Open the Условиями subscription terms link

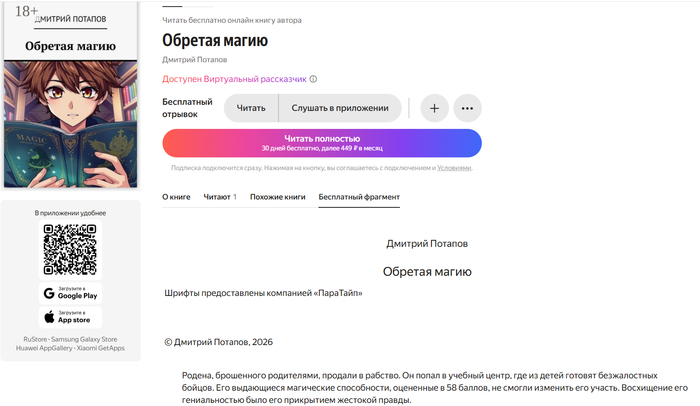tap(454, 168)
